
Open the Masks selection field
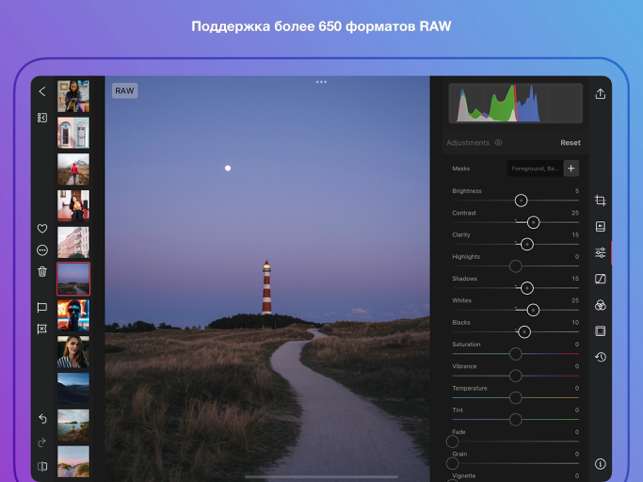point(534,169)
